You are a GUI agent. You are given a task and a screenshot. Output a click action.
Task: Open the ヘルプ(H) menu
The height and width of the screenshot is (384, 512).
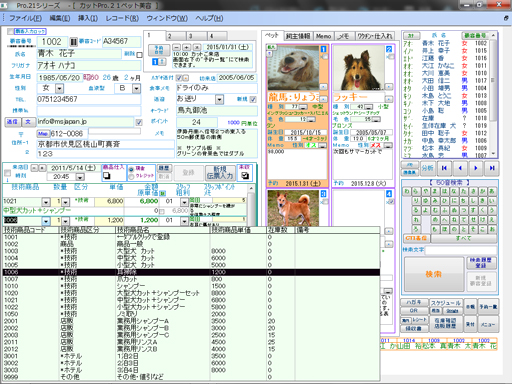pyautogui.click(x=209, y=18)
